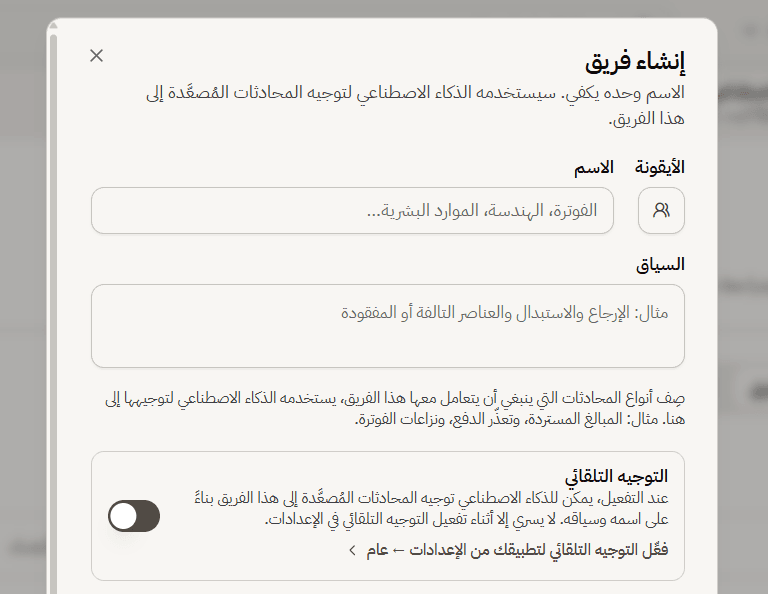Open the فعّل التوجيه التلقائي settings link

508,550
